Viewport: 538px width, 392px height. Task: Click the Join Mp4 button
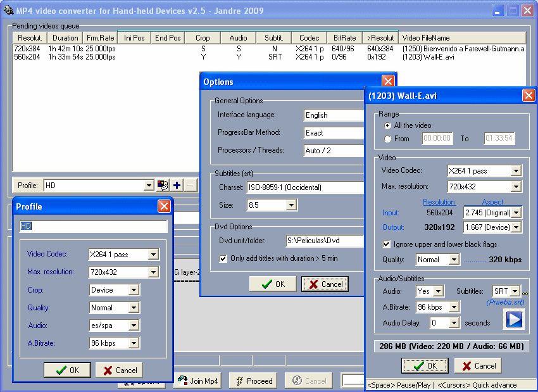point(197,381)
